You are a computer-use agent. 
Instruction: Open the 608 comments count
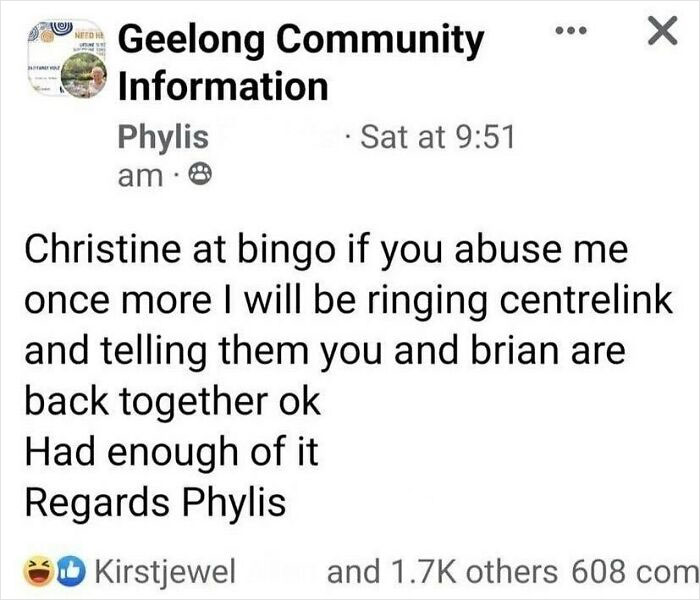tap(635, 571)
